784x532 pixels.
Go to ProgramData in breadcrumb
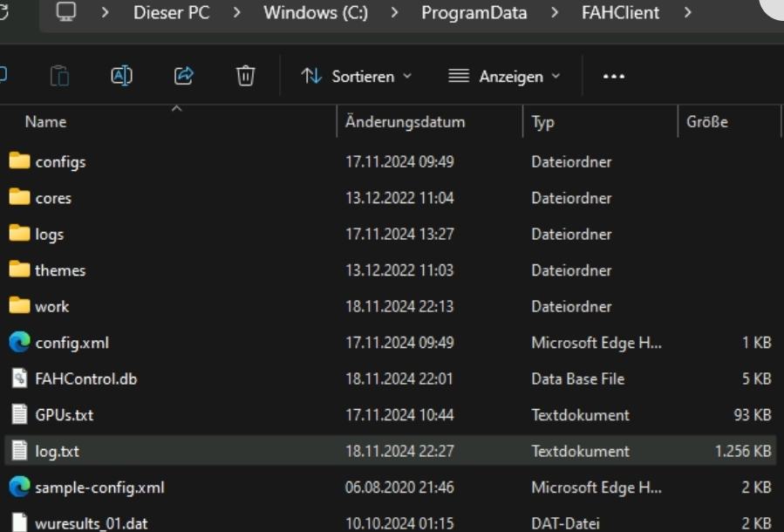[474, 13]
